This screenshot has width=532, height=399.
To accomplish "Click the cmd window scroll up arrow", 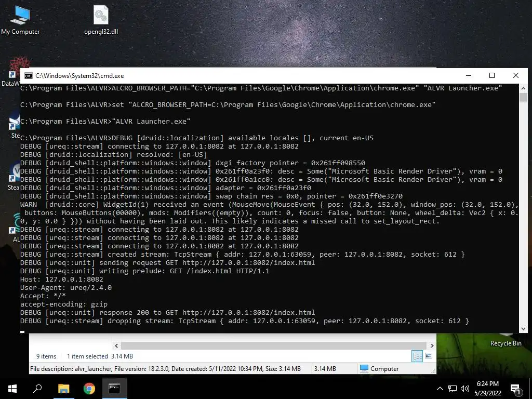I will point(523,88).
